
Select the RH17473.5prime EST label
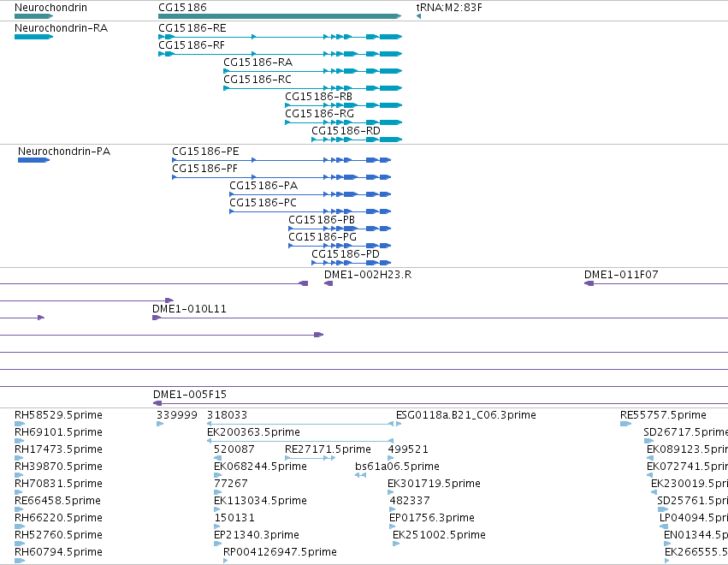click(x=58, y=449)
